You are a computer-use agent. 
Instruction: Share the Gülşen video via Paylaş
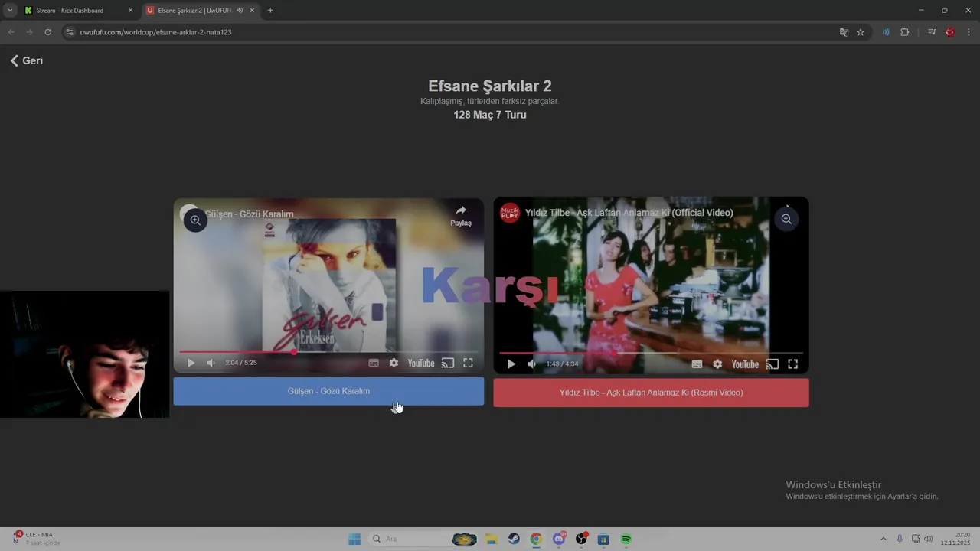coord(461,215)
